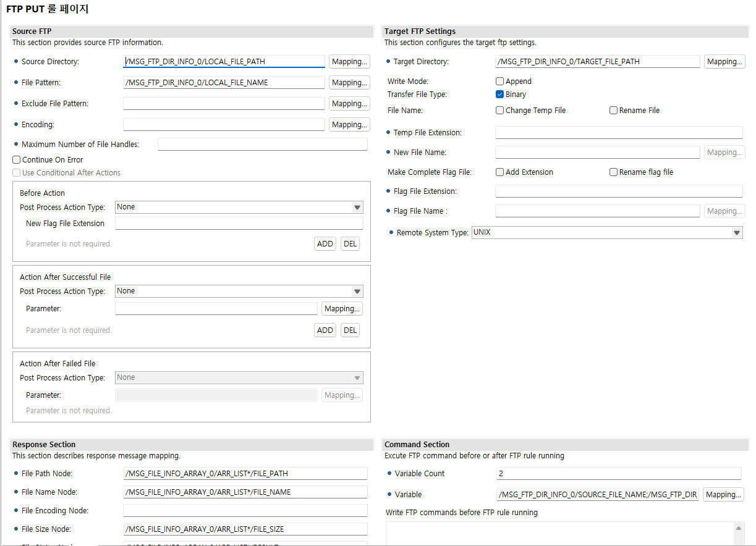Viewport: 756px width, 546px height.
Task: Click scroll-up arrow on FTP commands box
Action: click(740, 527)
